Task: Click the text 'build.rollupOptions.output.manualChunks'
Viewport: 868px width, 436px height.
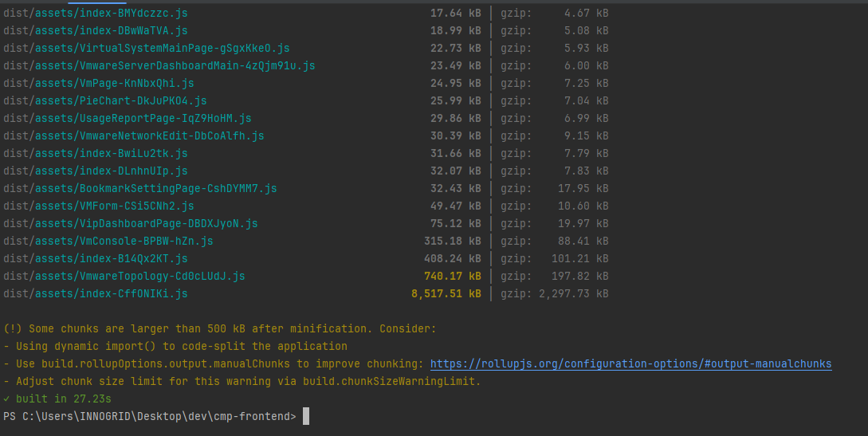Action: 166,363
